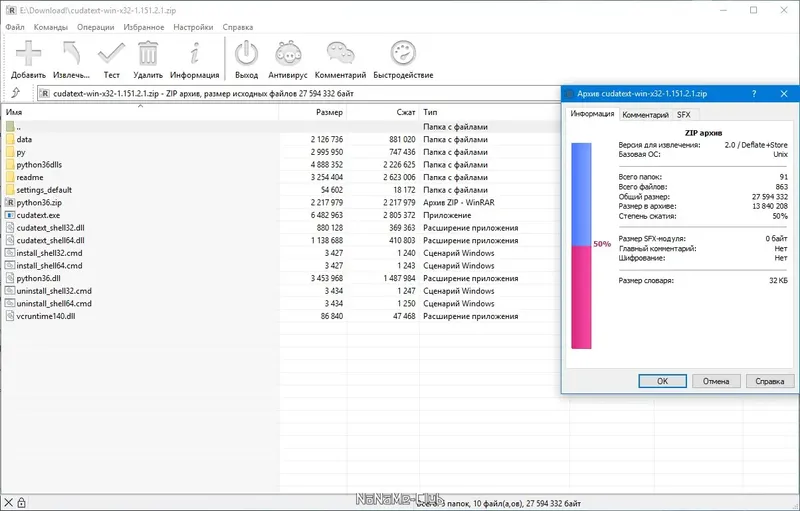Select the install_shell32.cmd script icon

point(10,253)
